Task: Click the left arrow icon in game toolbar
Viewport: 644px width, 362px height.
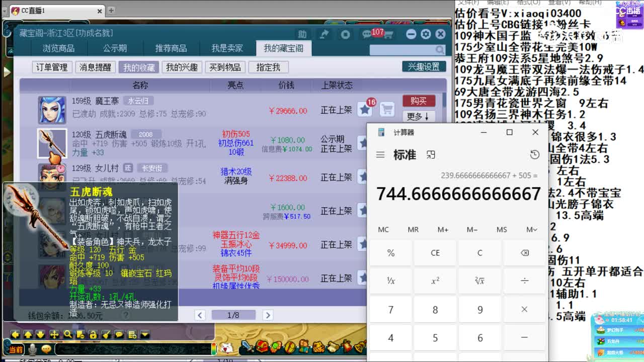Action: (15, 334)
